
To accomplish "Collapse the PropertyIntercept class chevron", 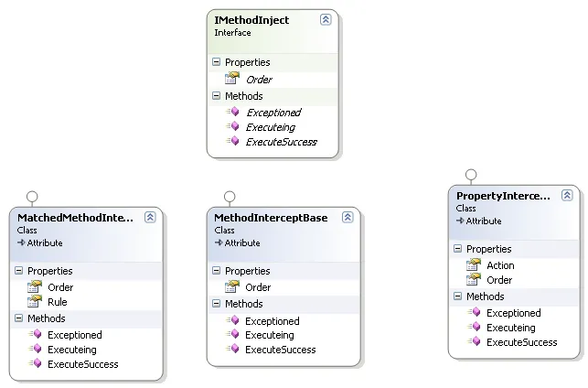I will (x=567, y=195).
